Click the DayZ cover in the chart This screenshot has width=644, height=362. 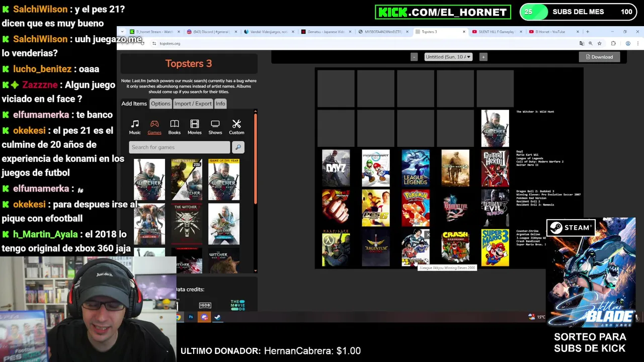click(x=336, y=168)
